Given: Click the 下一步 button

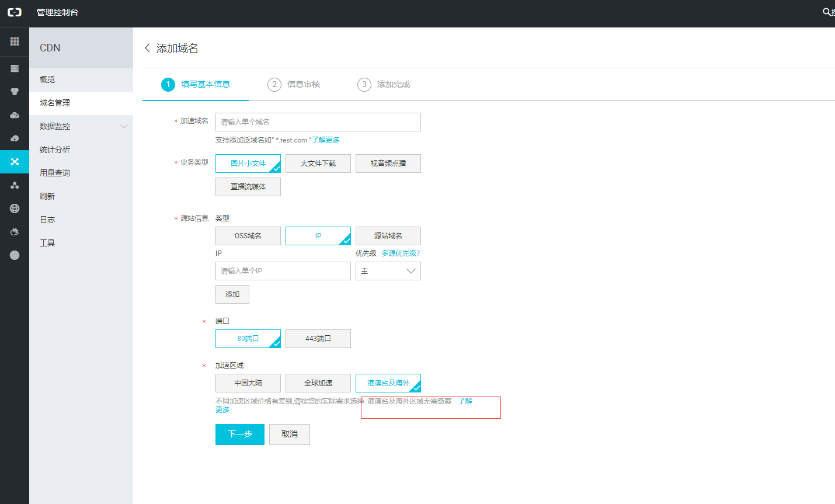Looking at the screenshot, I should point(240,435).
